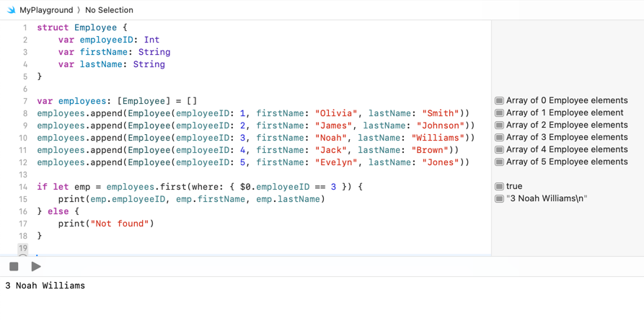The image size is (644, 321).
Task: Click the result text Array of 3 Employee elements
Action: (x=567, y=137)
